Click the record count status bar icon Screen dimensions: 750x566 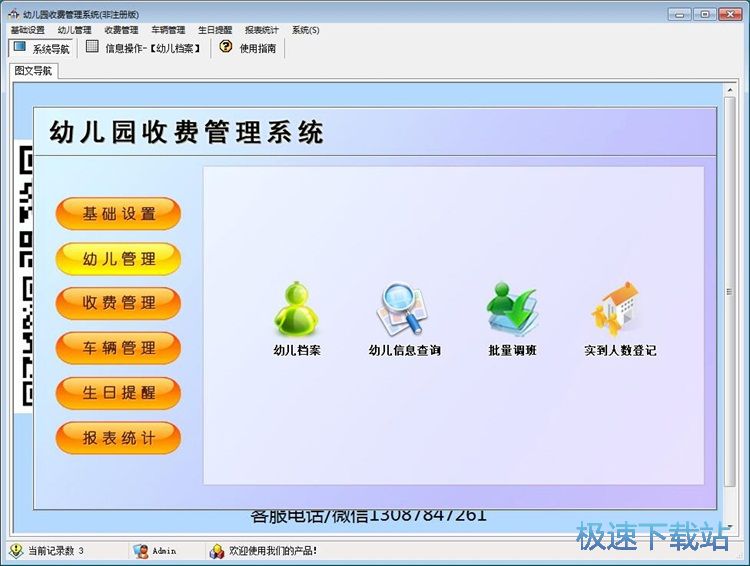16,551
